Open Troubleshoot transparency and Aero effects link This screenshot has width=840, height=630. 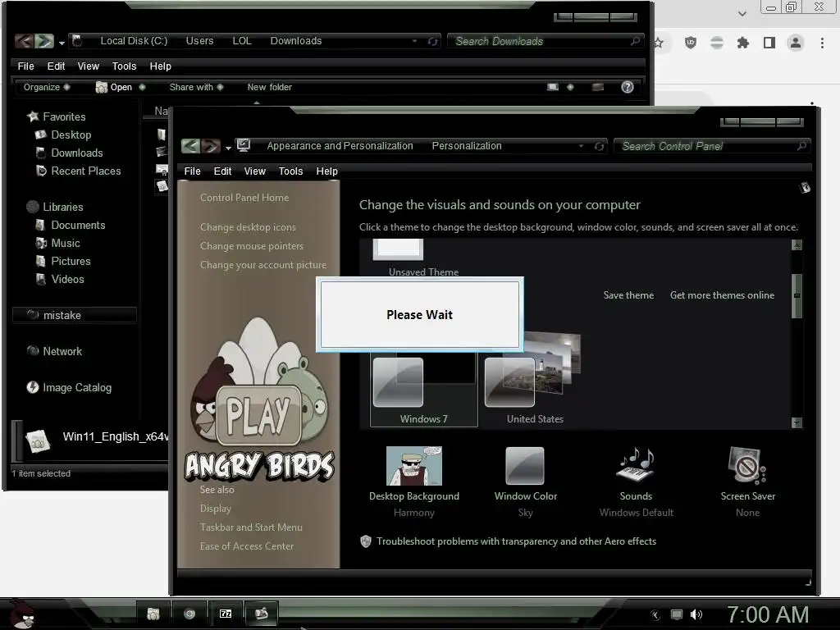coord(517,541)
